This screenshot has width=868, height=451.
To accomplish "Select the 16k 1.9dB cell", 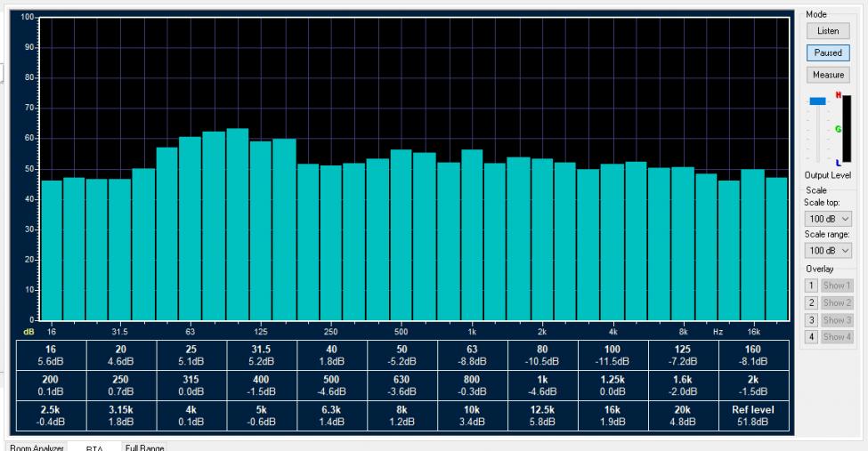I will tap(613, 415).
